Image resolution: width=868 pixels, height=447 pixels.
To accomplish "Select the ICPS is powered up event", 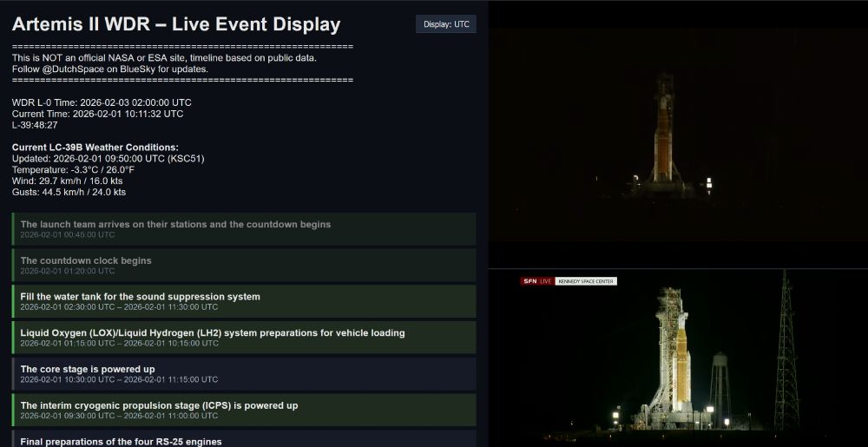I will tap(244, 410).
